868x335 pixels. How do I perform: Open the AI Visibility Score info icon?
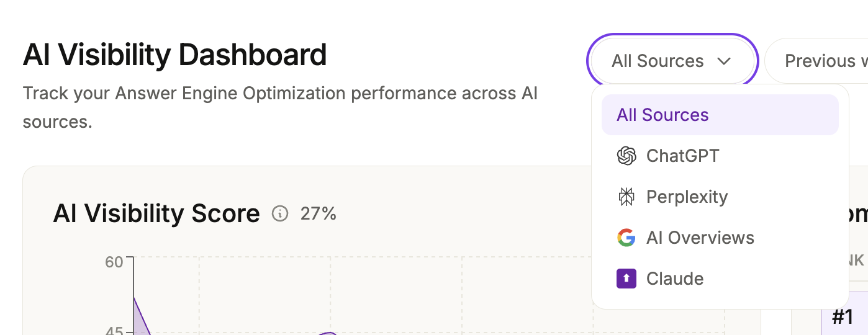pyautogui.click(x=280, y=214)
